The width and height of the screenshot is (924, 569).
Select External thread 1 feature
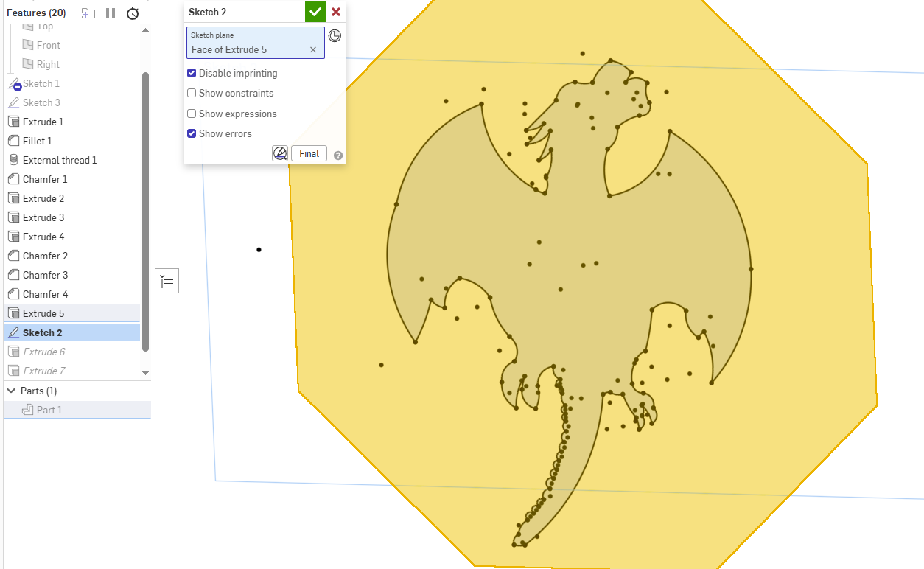coord(60,160)
